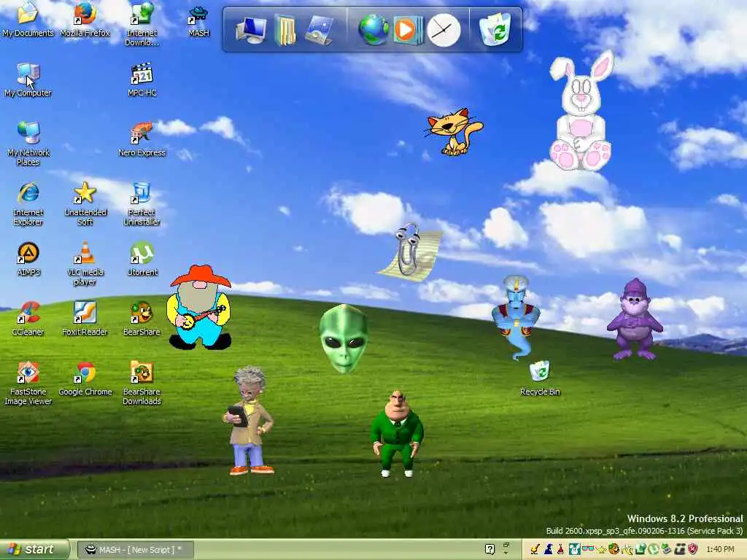The height and width of the screenshot is (560, 747).
Task: Click the banjo-playing character with red hat
Action: coord(200,307)
